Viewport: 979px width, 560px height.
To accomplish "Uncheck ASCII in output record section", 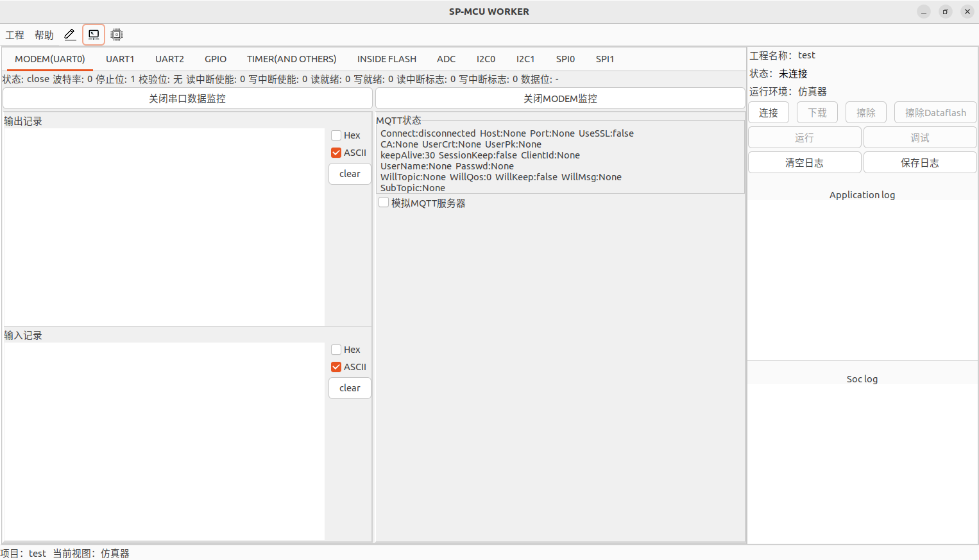I will [336, 153].
